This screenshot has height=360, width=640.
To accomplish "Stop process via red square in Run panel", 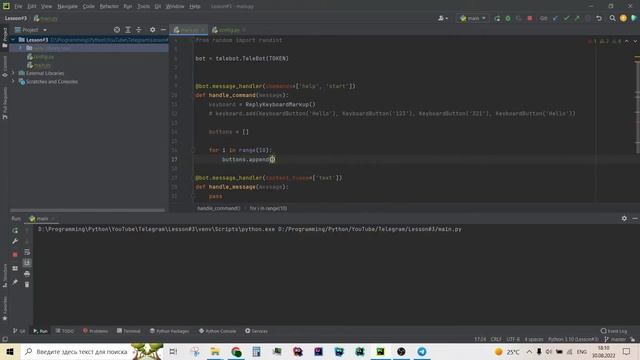I will click(15, 254).
